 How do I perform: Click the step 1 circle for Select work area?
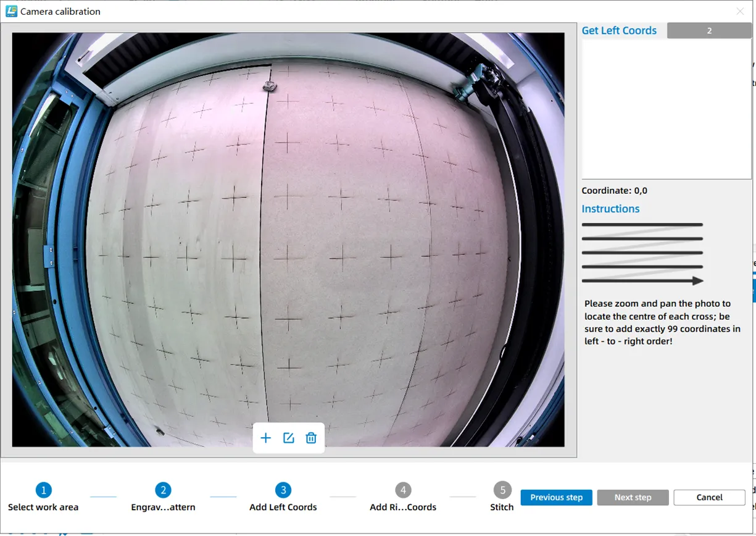[43, 490]
